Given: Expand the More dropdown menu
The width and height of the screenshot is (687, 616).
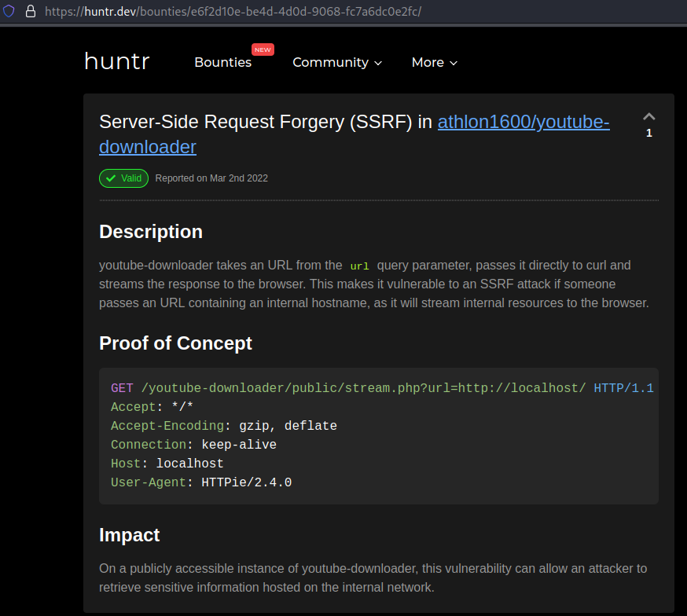Looking at the screenshot, I should [x=435, y=63].
